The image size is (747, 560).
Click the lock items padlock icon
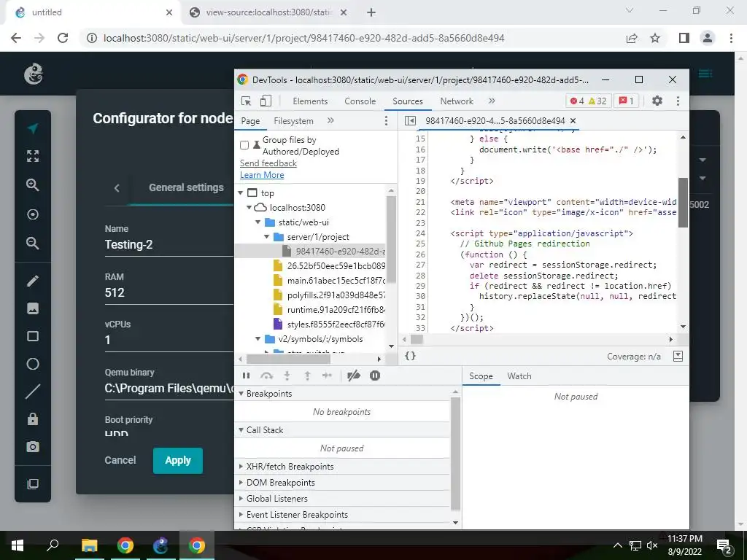[x=32, y=419]
